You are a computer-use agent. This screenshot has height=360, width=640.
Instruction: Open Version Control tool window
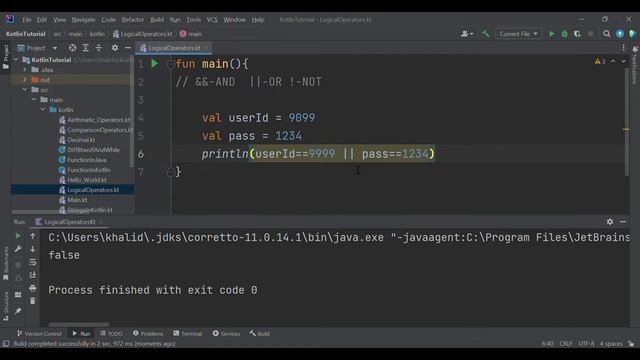39,333
